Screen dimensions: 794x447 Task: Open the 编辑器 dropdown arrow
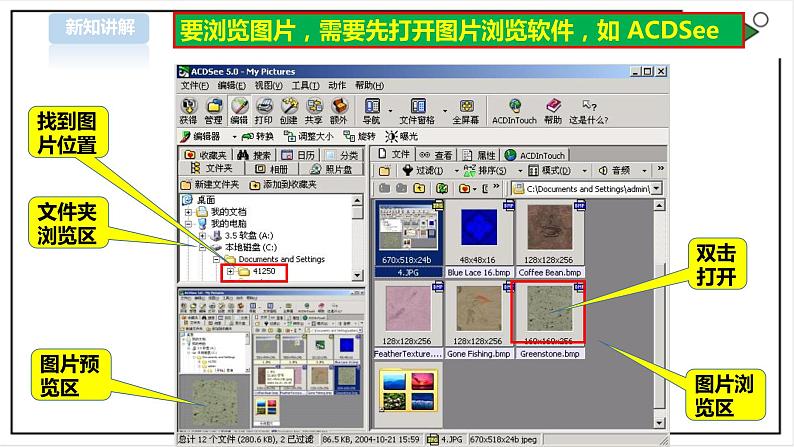pyautogui.click(x=234, y=137)
